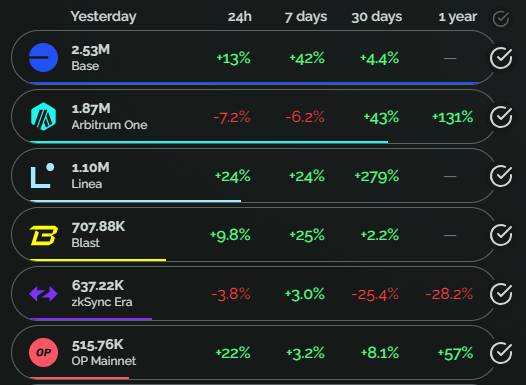Select the 30 days column header
The width and height of the screenshot is (526, 385).
pos(376,17)
